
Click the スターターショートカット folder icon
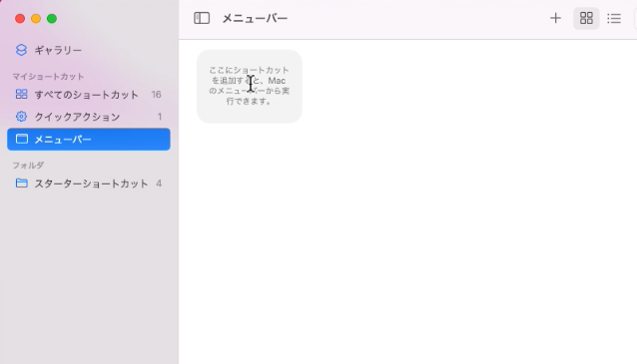coord(22,183)
